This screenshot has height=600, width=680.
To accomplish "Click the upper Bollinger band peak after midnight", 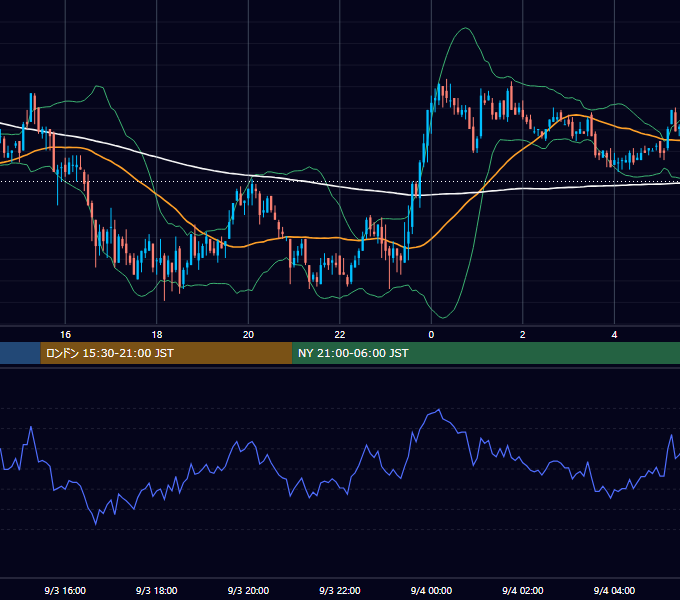I will click(465, 28).
